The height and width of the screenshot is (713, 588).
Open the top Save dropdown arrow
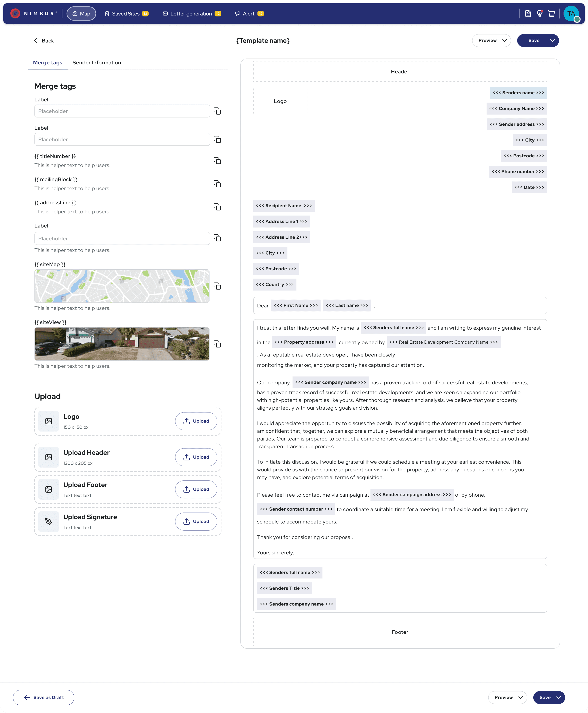552,41
